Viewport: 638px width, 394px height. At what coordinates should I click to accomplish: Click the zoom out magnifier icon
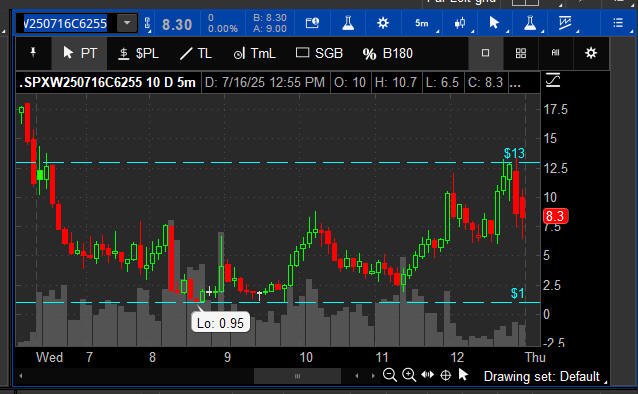click(x=390, y=375)
